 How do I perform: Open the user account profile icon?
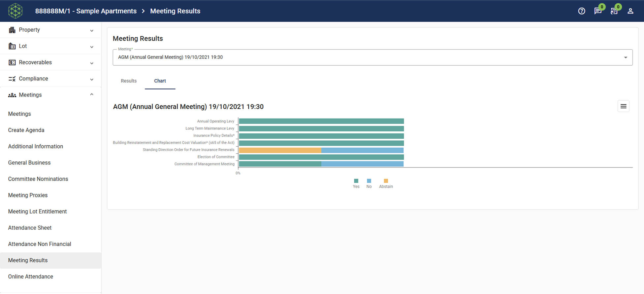point(630,11)
